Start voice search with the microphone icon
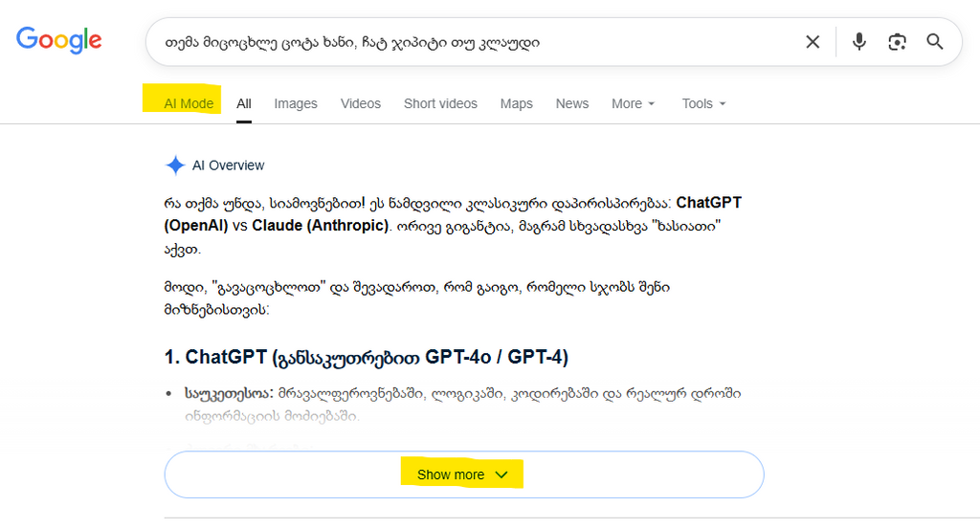Image resolution: width=980 pixels, height=529 pixels. (859, 42)
